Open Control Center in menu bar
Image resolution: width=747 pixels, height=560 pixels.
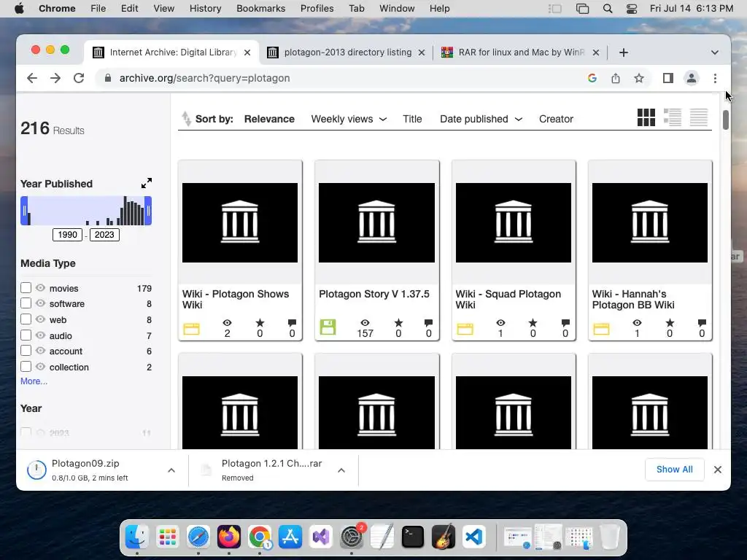point(632,9)
